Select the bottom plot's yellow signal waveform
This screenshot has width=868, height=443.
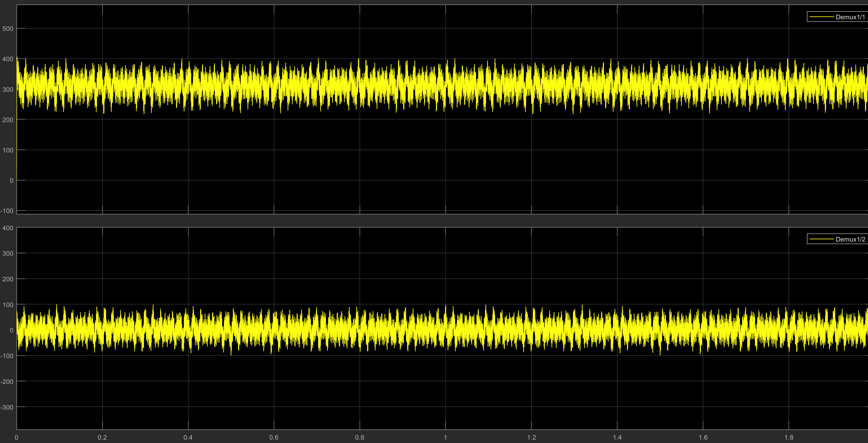click(x=442, y=330)
